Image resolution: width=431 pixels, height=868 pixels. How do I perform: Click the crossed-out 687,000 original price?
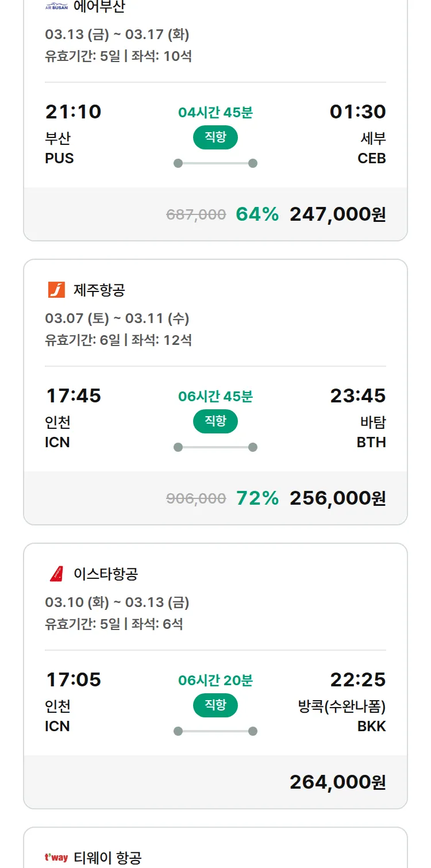pyautogui.click(x=196, y=214)
